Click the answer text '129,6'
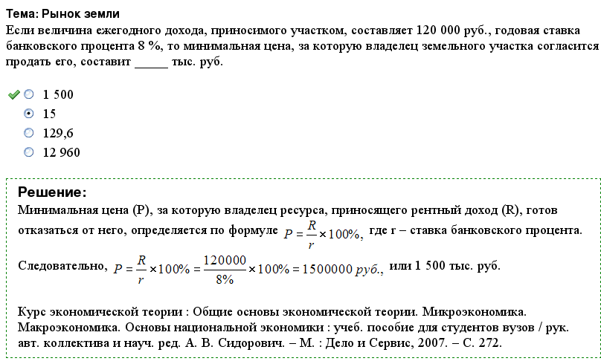The height and width of the screenshot is (364, 601). click(58, 133)
